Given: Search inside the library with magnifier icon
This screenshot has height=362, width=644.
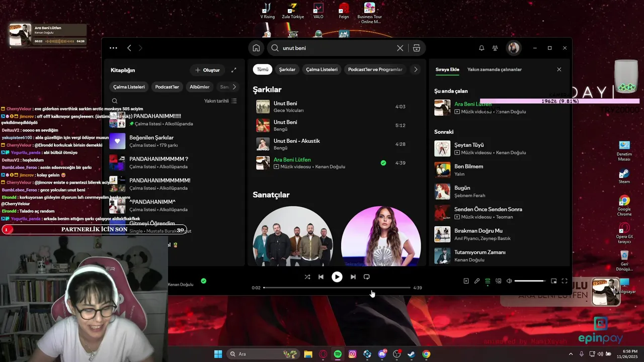Looking at the screenshot, I should [x=115, y=101].
